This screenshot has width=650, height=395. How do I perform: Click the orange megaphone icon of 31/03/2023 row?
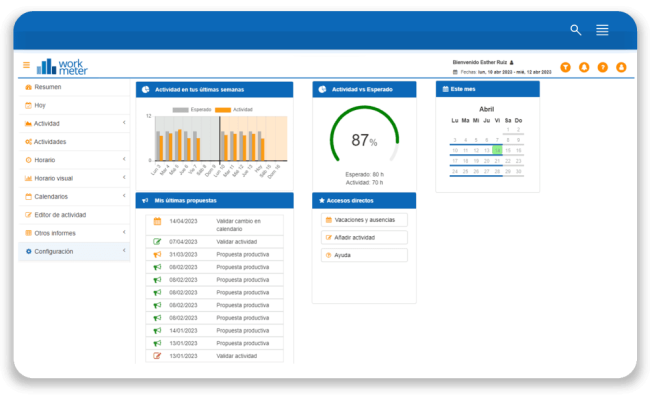(x=157, y=254)
